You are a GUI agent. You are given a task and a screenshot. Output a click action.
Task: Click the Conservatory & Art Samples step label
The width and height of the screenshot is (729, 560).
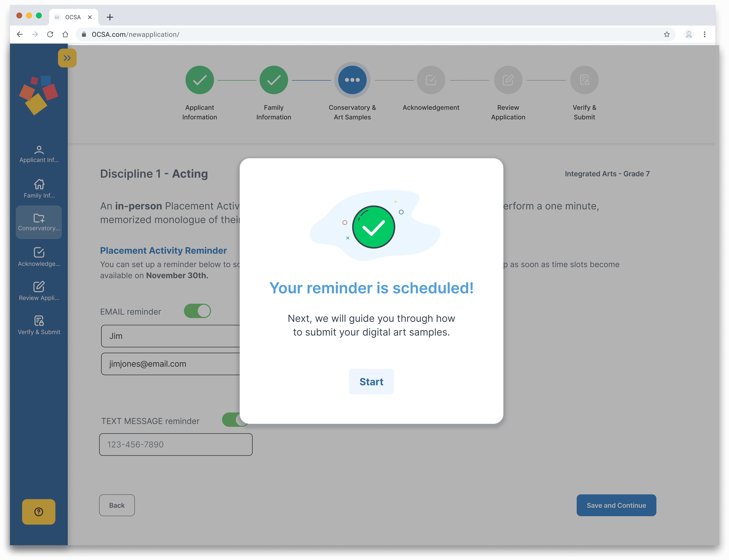[352, 112]
